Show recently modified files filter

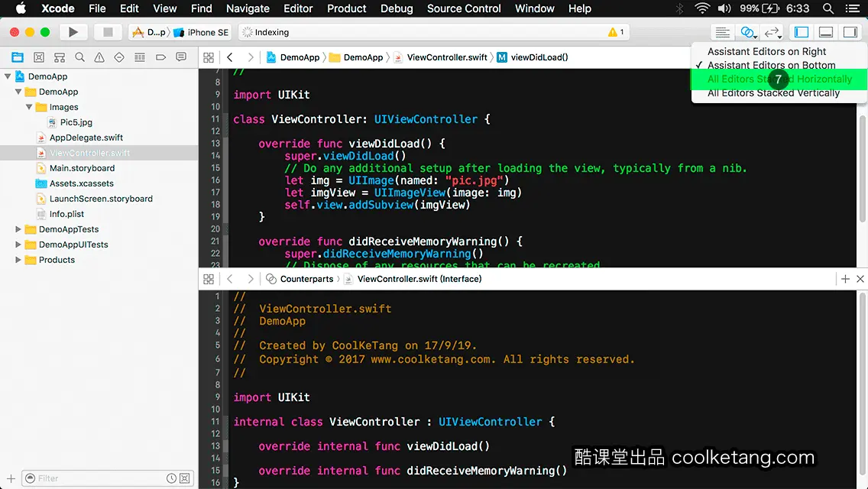tap(172, 478)
